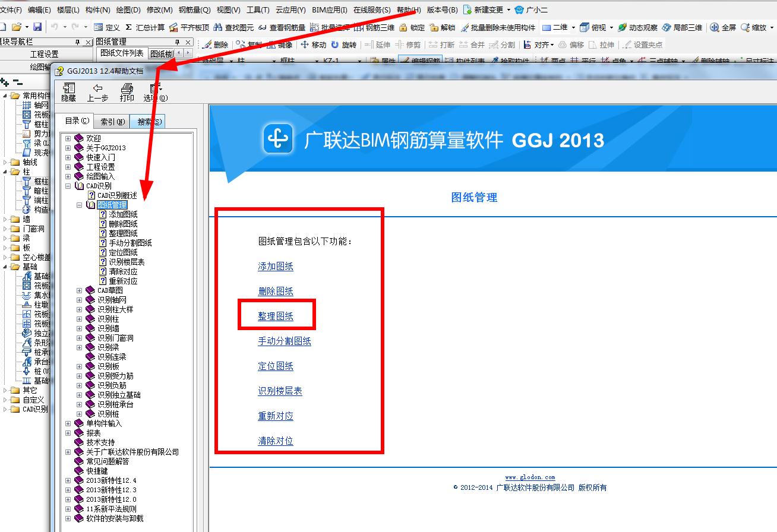Switch to the 索引(N) tab

tap(113, 122)
